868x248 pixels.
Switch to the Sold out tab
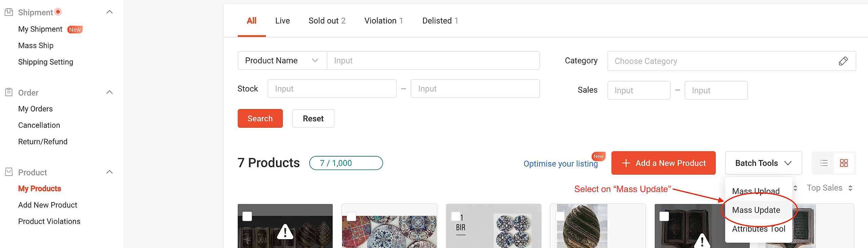point(327,21)
